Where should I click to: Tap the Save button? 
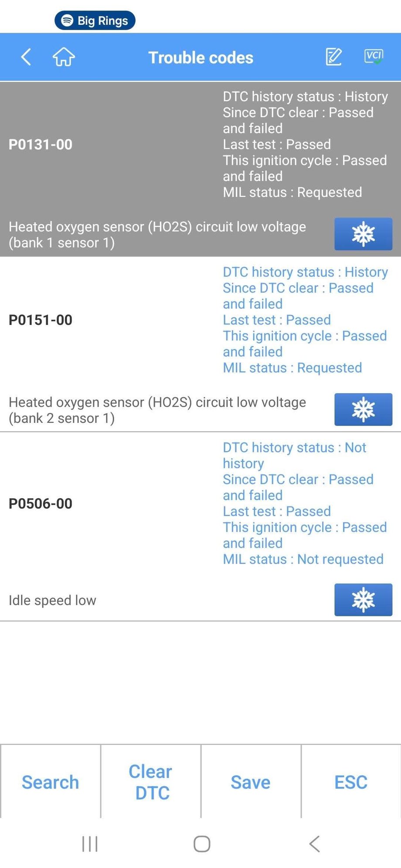pos(251,782)
